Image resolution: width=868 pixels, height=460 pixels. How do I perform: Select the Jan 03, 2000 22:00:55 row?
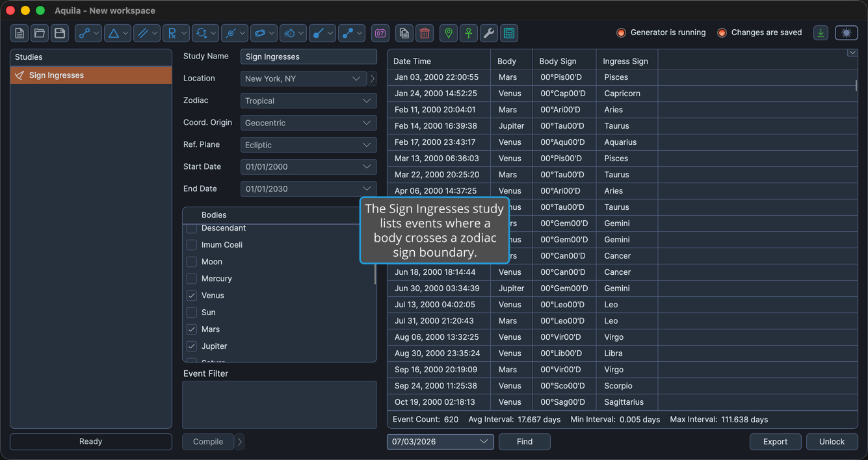pos(622,77)
